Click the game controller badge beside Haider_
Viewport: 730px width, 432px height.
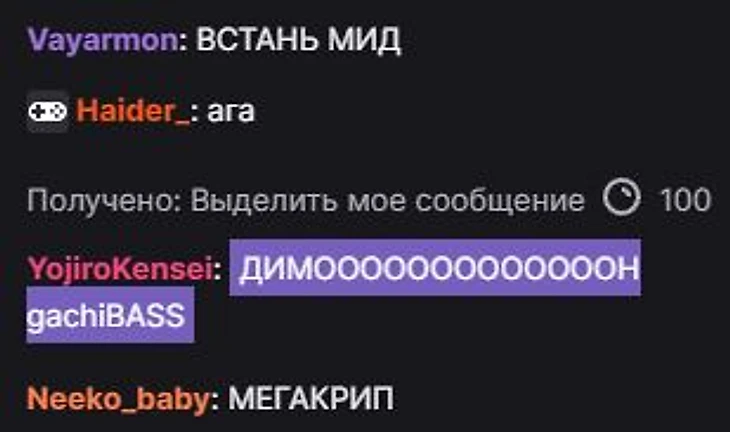(47, 112)
